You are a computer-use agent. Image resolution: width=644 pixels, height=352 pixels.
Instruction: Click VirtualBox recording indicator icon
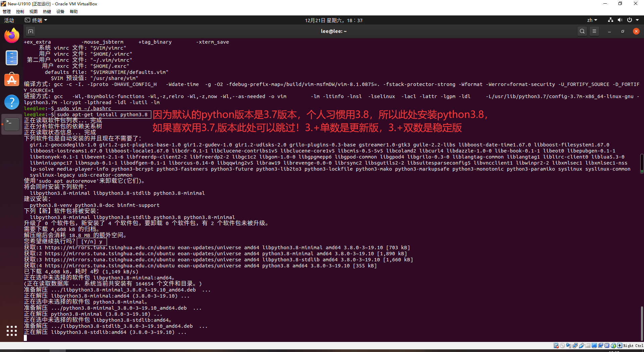pos(600,346)
